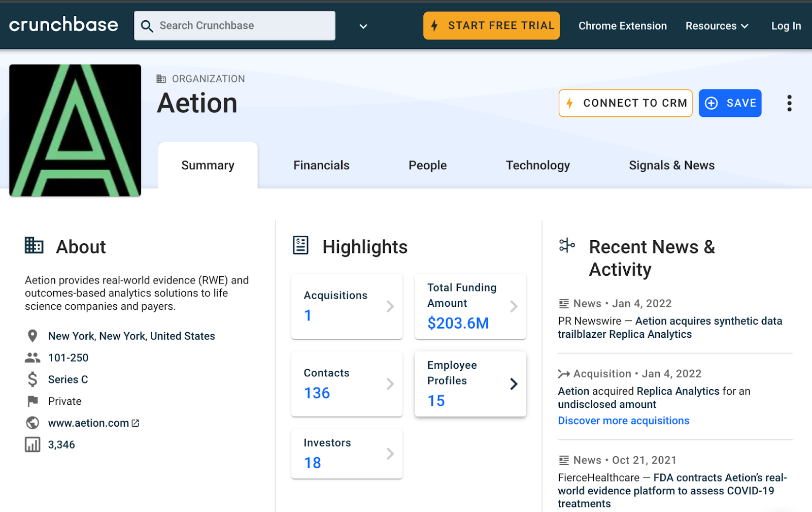Click the Connect to CRM button

coord(625,103)
